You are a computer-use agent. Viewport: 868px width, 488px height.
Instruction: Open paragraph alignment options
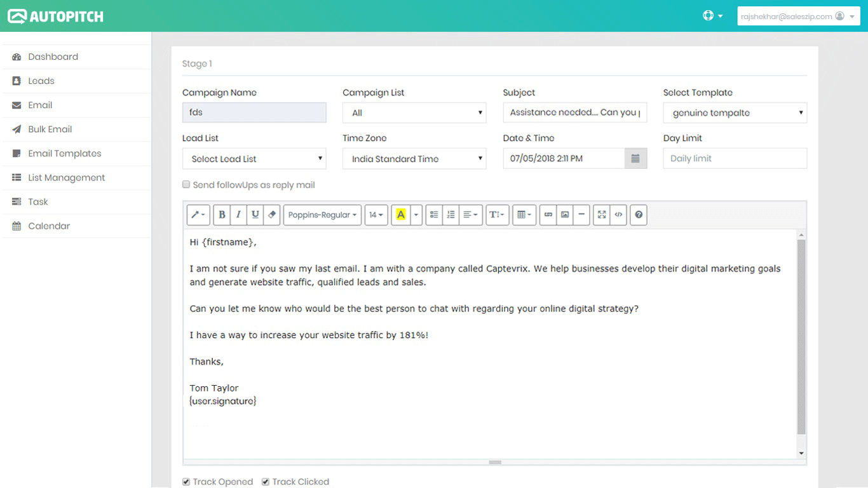(x=470, y=215)
